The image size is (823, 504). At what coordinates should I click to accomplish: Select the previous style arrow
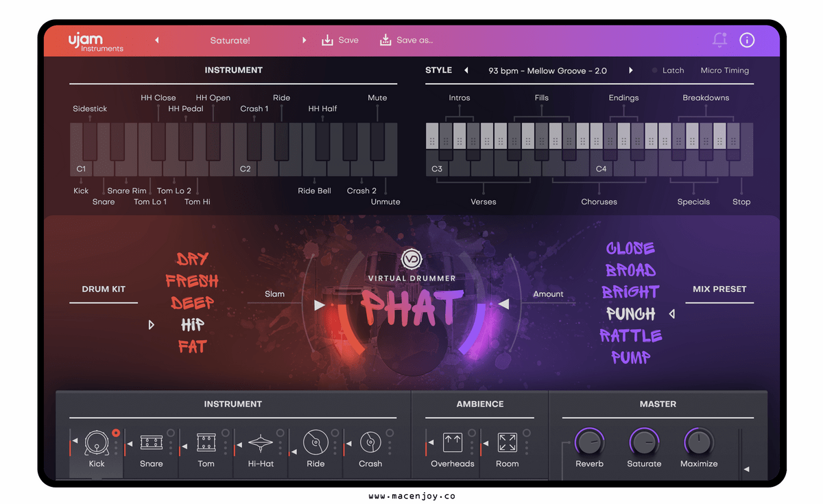click(466, 71)
